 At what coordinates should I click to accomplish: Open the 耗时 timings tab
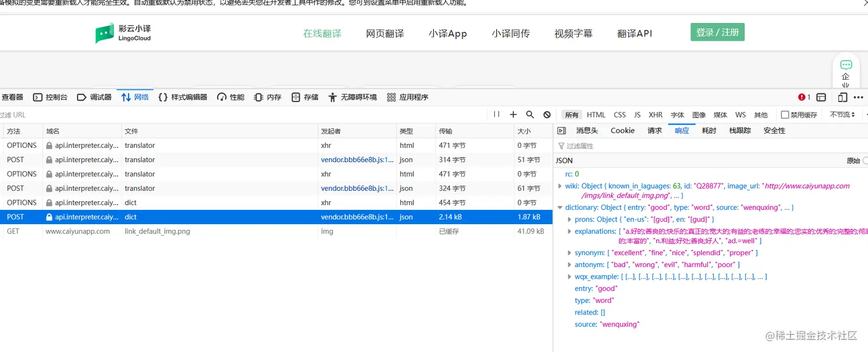[x=709, y=131]
